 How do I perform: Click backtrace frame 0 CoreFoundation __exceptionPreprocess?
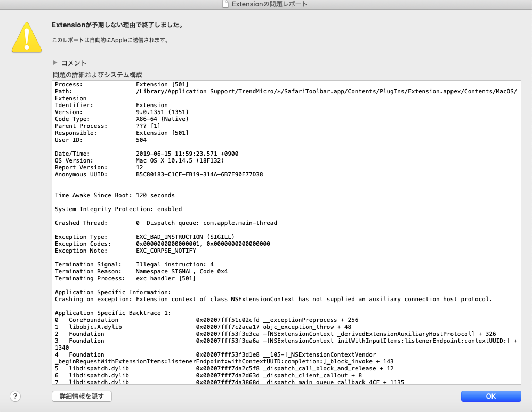pyautogui.click(x=207, y=320)
